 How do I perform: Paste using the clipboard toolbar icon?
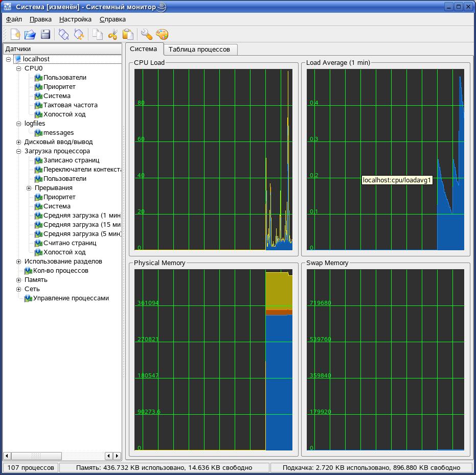(128, 35)
